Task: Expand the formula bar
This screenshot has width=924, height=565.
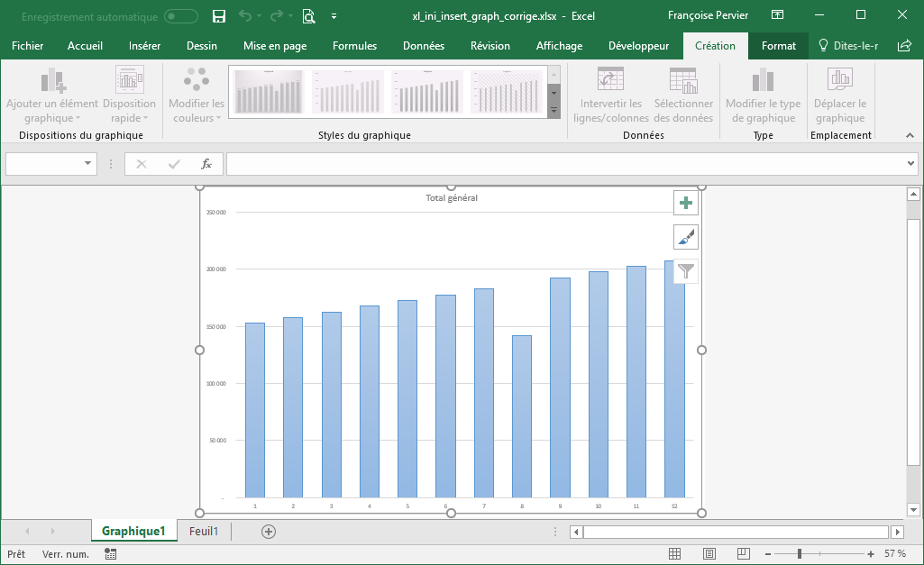Action: coord(910,164)
